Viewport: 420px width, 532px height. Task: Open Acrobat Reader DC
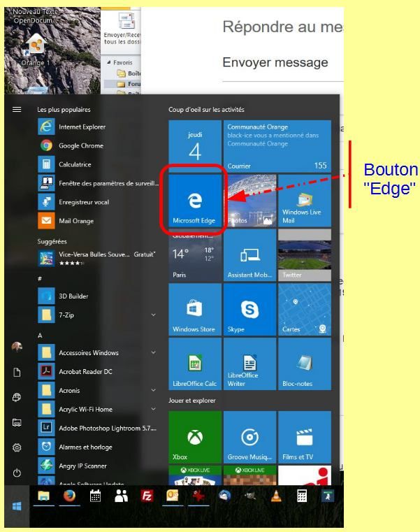[98, 371]
